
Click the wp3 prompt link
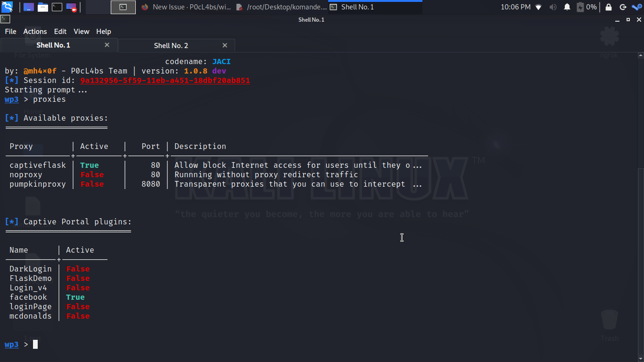point(11,344)
